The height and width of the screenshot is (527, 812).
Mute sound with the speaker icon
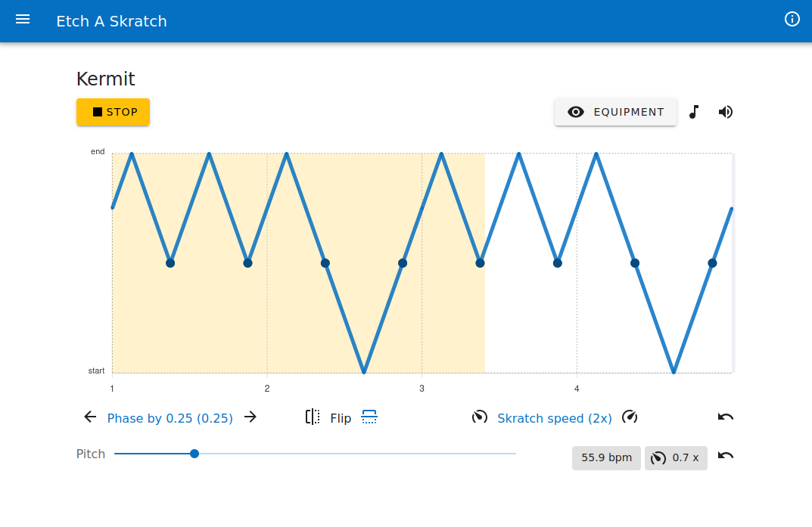tap(726, 112)
